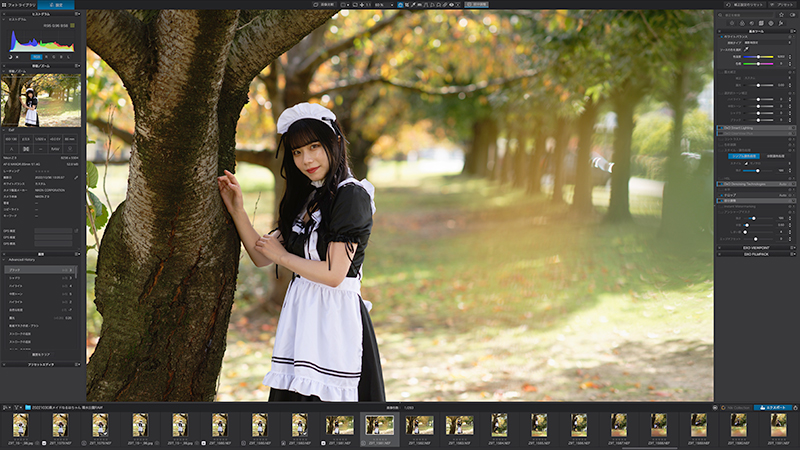Toggle active-corrections-only switch beside the star icon
Screen dimensions: 800x450
(x=792, y=15)
